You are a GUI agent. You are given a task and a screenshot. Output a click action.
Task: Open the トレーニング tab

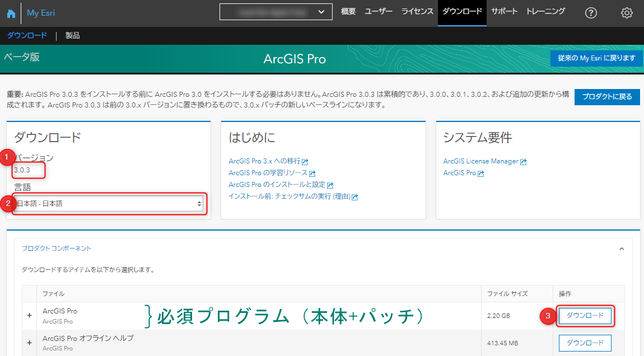click(545, 12)
